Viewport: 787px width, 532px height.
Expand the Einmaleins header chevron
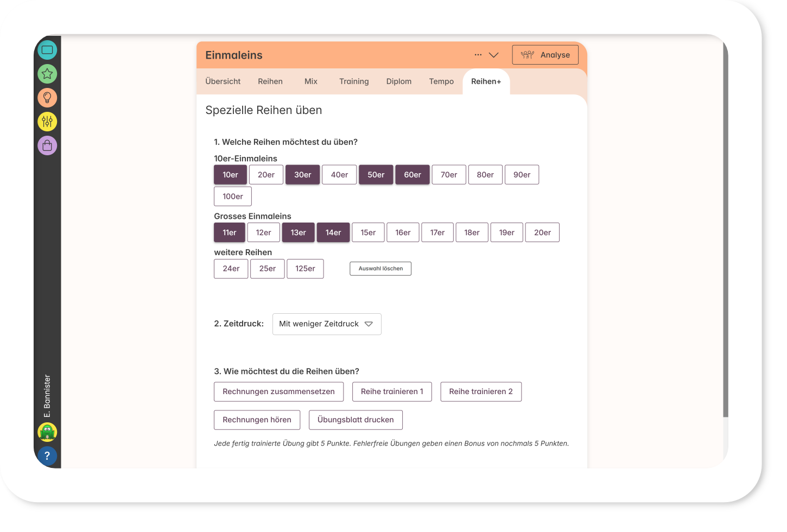494,55
